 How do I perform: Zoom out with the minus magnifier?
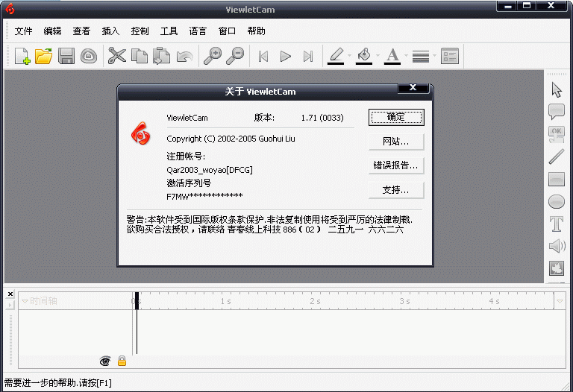234,56
